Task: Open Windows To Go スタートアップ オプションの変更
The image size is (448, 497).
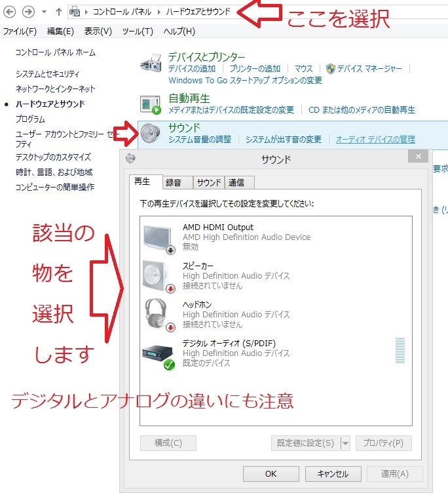Action: click(x=246, y=80)
